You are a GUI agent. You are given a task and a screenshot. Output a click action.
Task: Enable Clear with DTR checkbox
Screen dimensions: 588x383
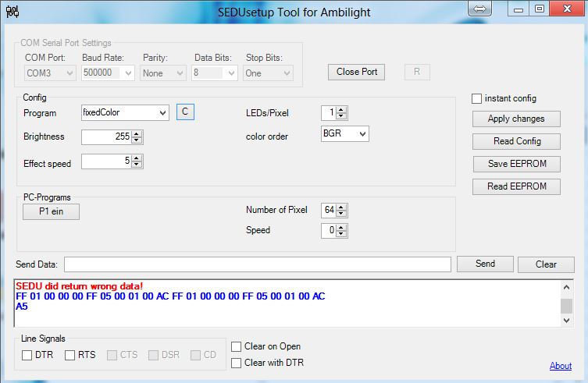point(236,363)
